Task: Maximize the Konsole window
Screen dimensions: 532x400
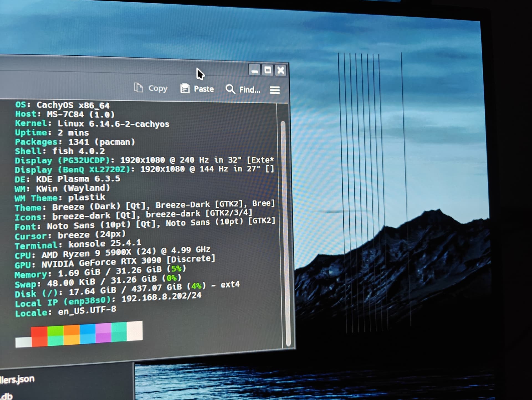Action: 268,70
